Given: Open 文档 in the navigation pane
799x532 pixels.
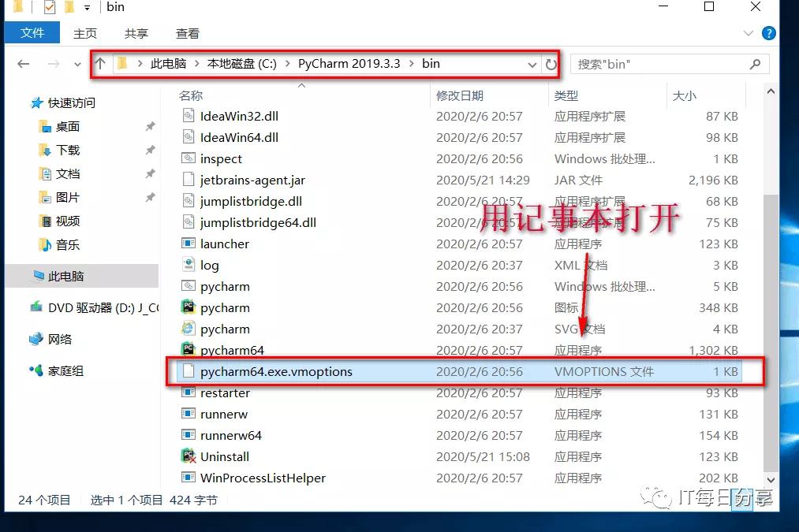Looking at the screenshot, I should coord(68,174).
